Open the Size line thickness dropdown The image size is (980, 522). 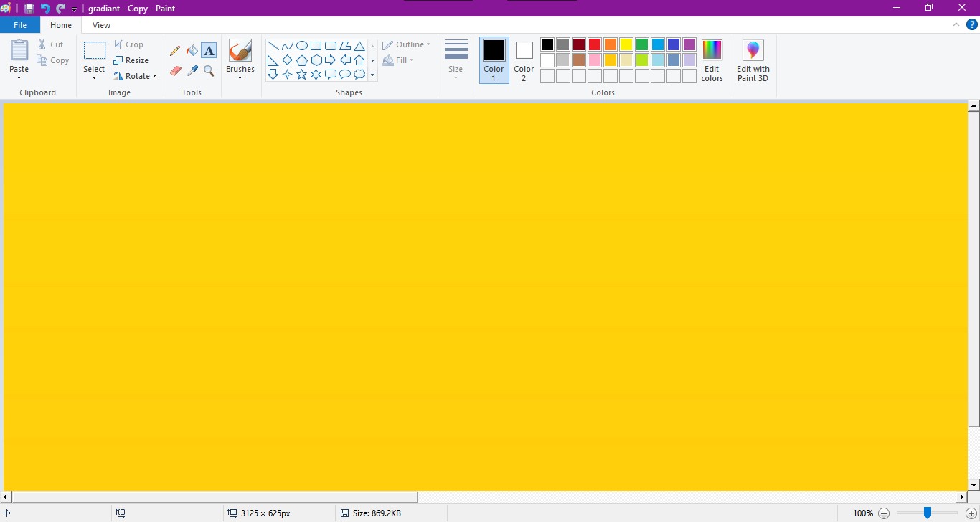456,60
